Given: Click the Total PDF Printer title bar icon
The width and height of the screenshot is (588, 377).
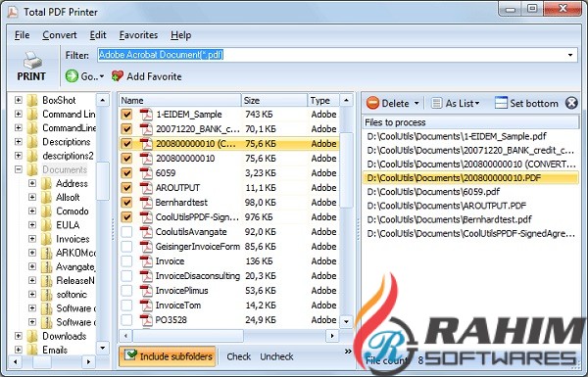Looking at the screenshot, I should click(x=13, y=12).
